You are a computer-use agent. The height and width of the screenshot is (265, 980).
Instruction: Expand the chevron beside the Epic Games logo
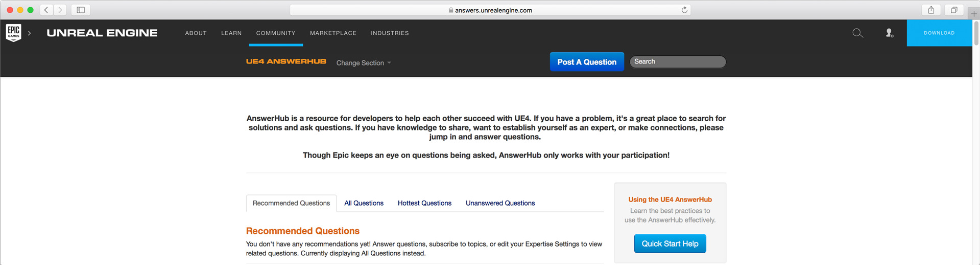tap(30, 33)
